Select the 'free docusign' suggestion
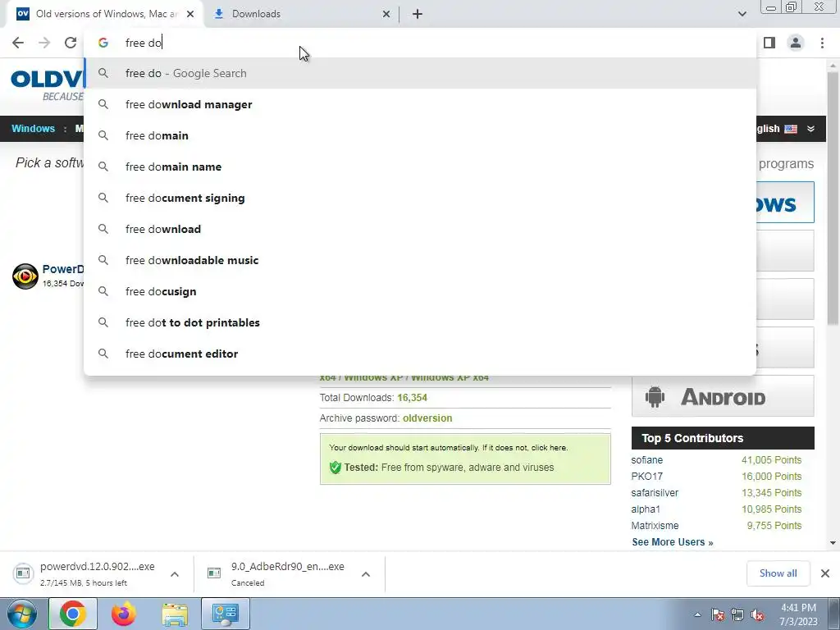This screenshot has height=630, width=840. click(x=421, y=291)
